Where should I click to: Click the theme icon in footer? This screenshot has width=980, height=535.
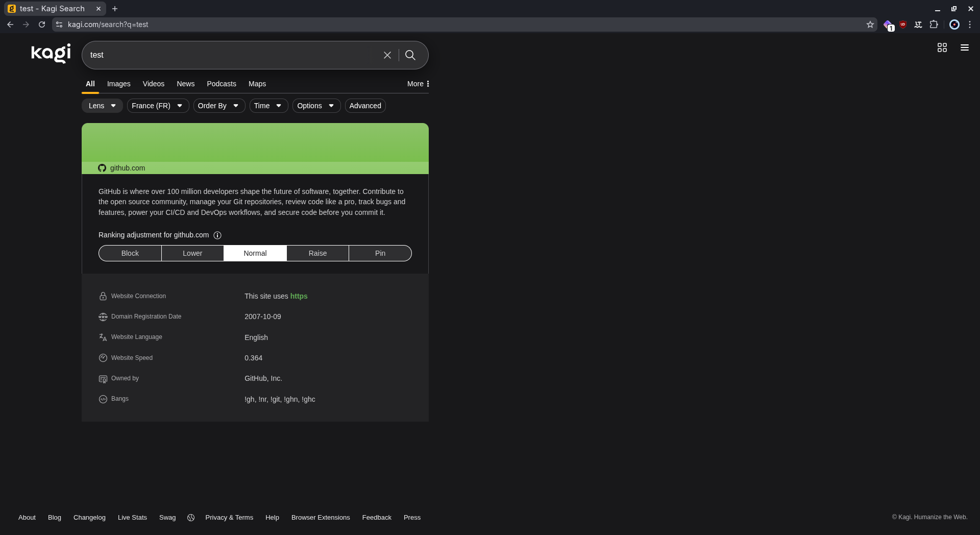tap(191, 518)
